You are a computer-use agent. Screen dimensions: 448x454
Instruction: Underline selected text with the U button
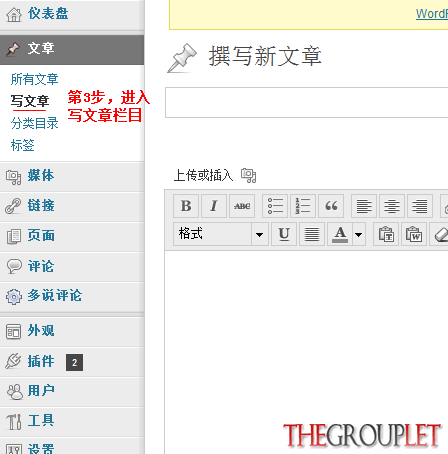pos(284,234)
